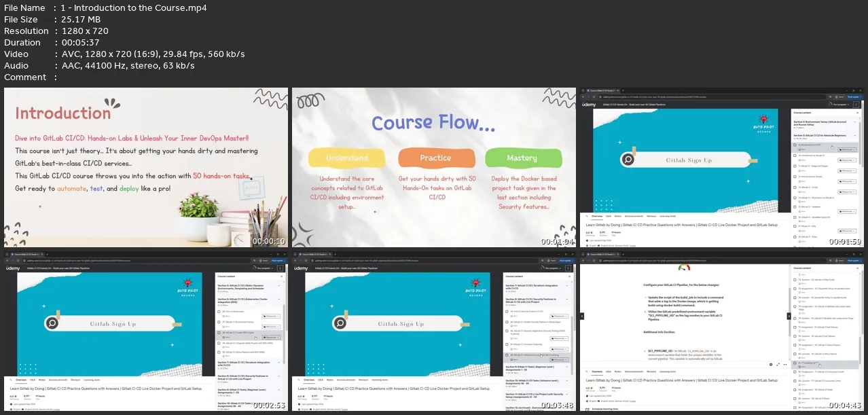Click course content scrollbar in 00:04:43 frame
This screenshot has width=868, height=415.
[860, 350]
